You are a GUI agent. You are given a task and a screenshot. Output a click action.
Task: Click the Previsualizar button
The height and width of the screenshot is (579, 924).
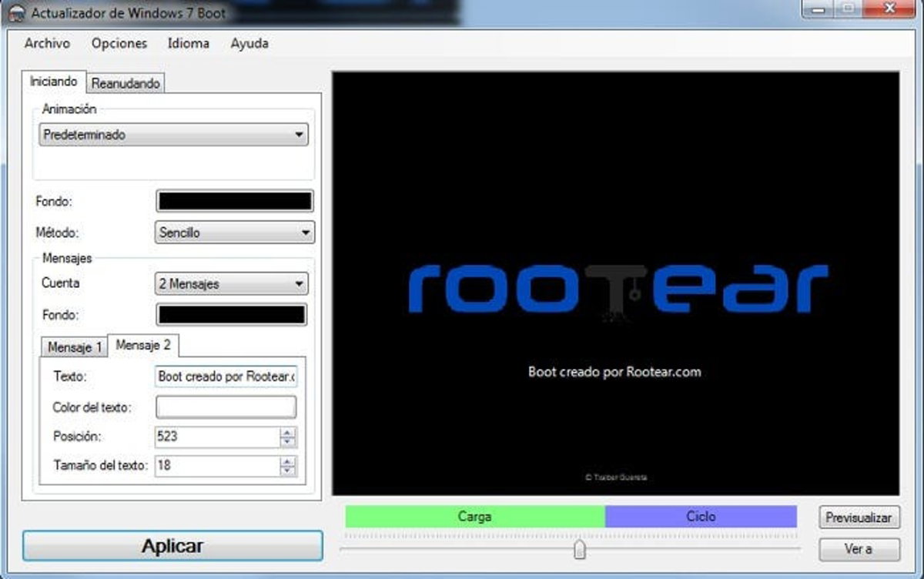click(859, 517)
